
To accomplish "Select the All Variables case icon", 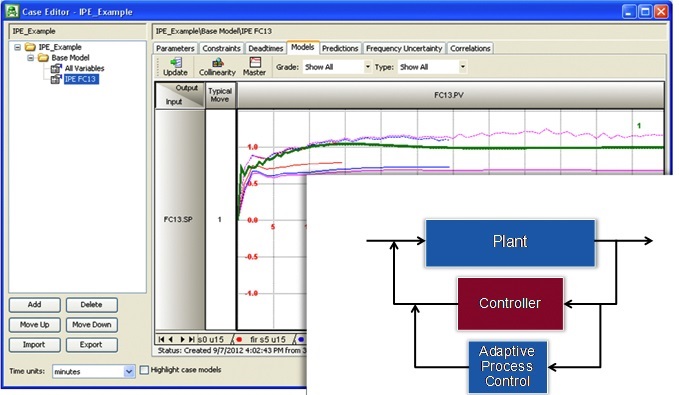I will pyautogui.click(x=56, y=68).
